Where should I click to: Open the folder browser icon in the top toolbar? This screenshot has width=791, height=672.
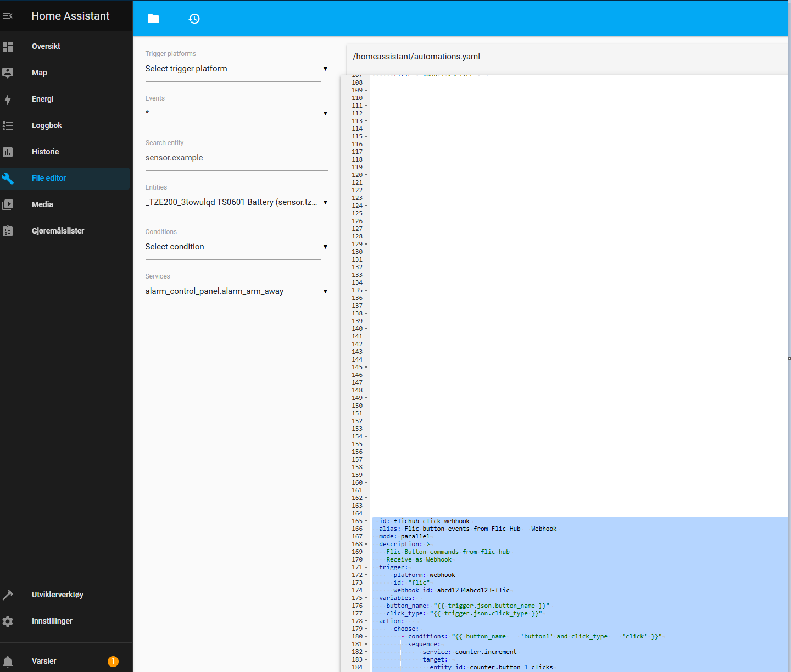click(x=153, y=18)
